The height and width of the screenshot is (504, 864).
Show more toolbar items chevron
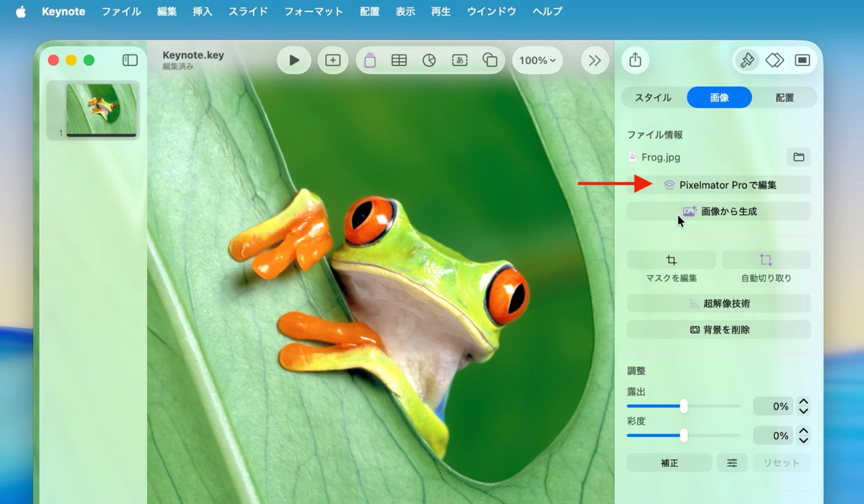595,60
